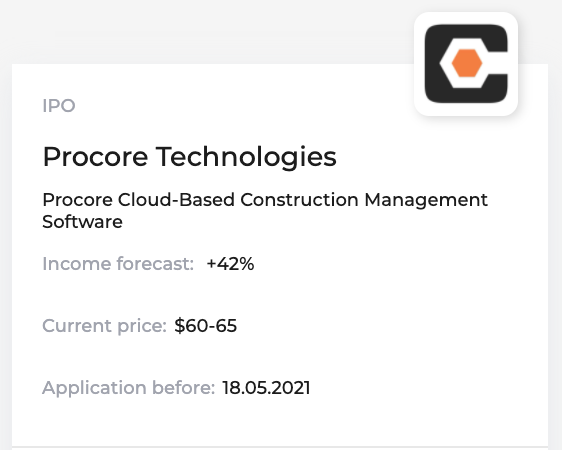Click the Procore company logo tile
The image size is (562, 450).
point(466,64)
